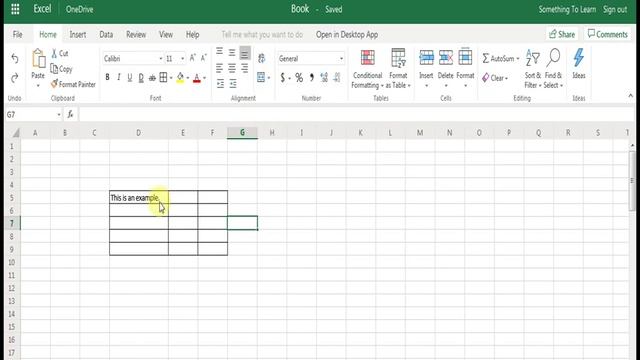Switch to the Help tab
This screenshot has width=640, height=360.
point(192,35)
